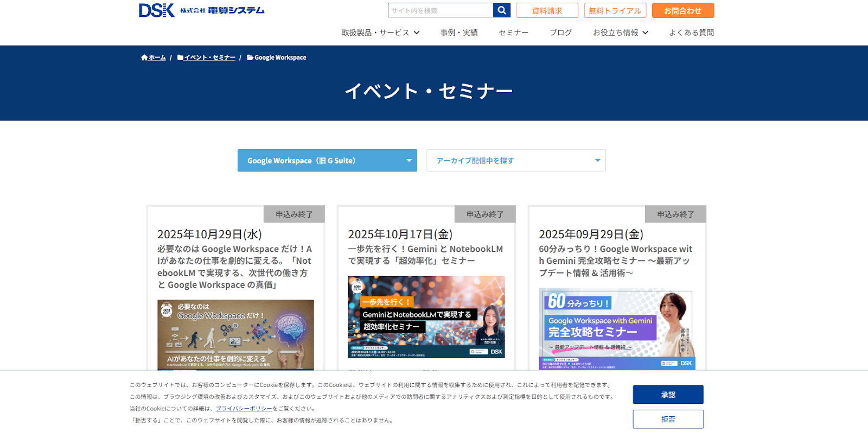Click 申込み終了 label on October 17 card
868x438 pixels.
485,214
